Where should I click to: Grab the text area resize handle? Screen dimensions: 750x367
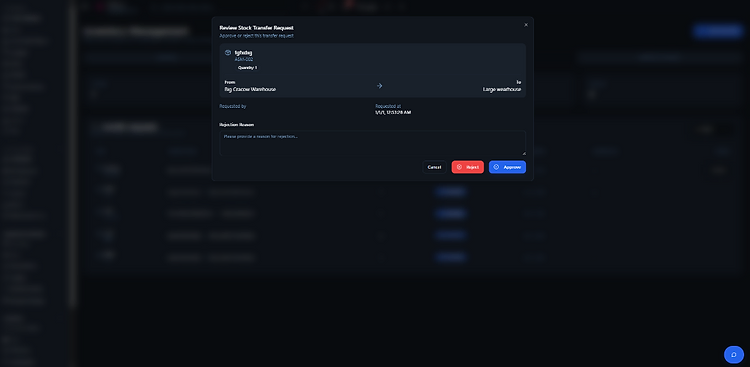[x=524, y=153]
